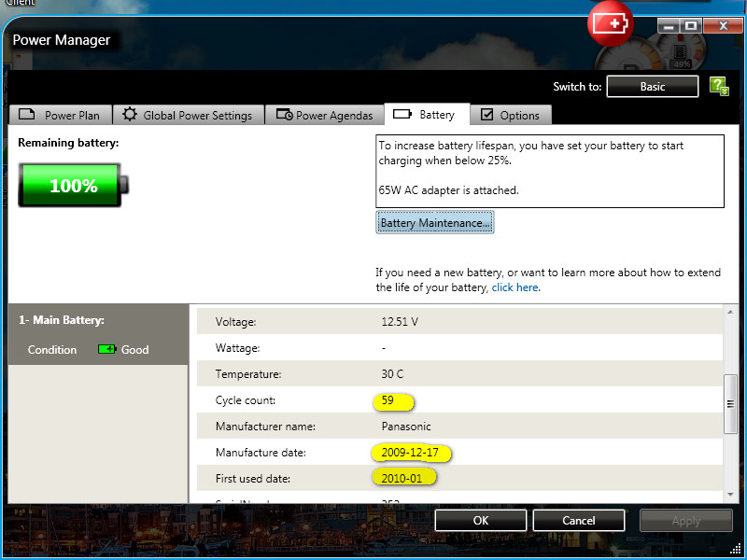Click the Cycle count value 59
747x560 pixels.
coord(388,400)
